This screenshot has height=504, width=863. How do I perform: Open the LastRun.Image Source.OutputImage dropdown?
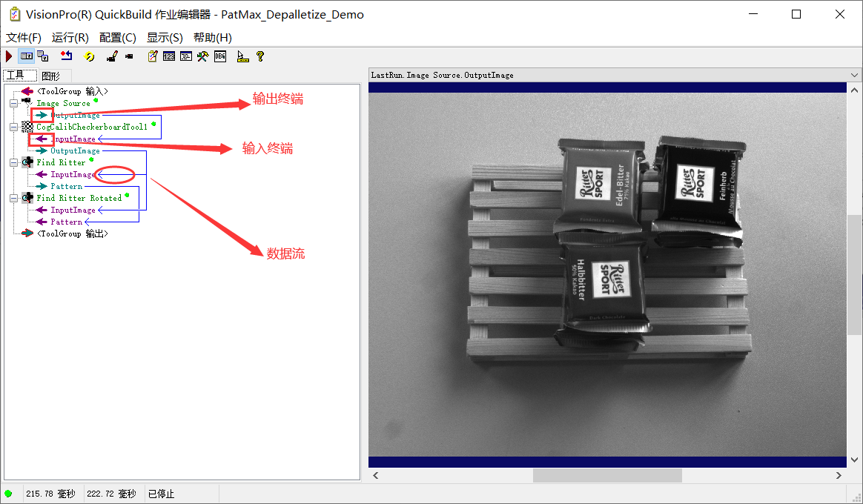click(854, 75)
